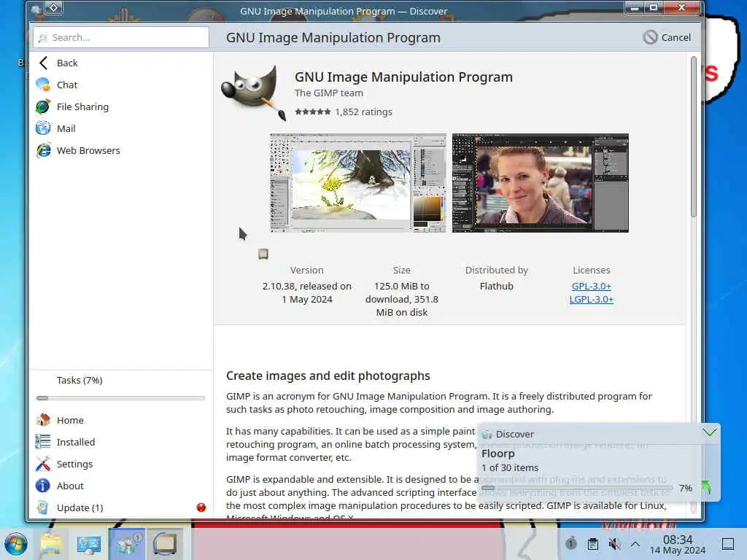The height and width of the screenshot is (560, 747).
Task: Open the system settings taskbar icon
Action: [88, 544]
